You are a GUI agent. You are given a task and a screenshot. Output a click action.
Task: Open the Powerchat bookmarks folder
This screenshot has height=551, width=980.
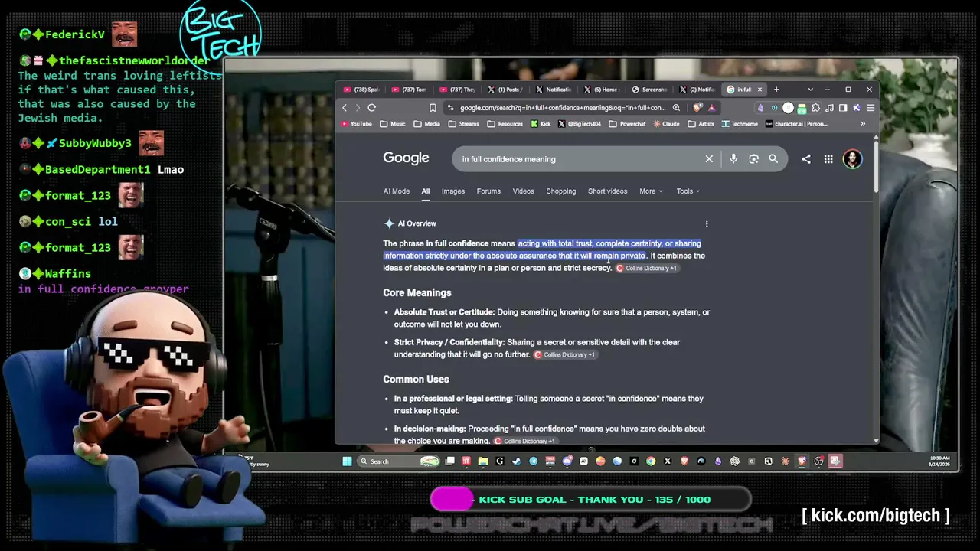(628, 124)
